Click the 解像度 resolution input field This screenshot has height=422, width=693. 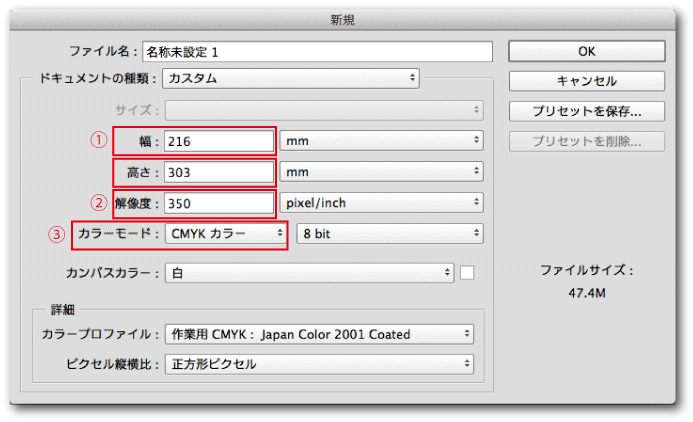click(218, 203)
